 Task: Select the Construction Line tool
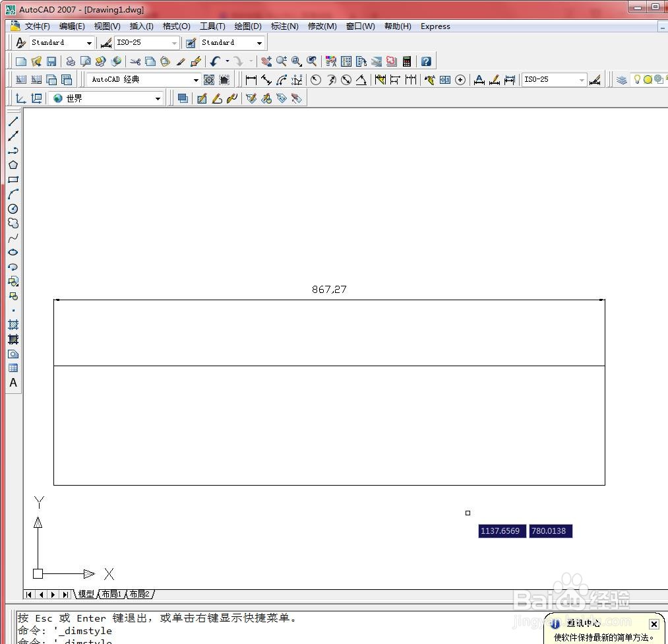(x=13, y=136)
